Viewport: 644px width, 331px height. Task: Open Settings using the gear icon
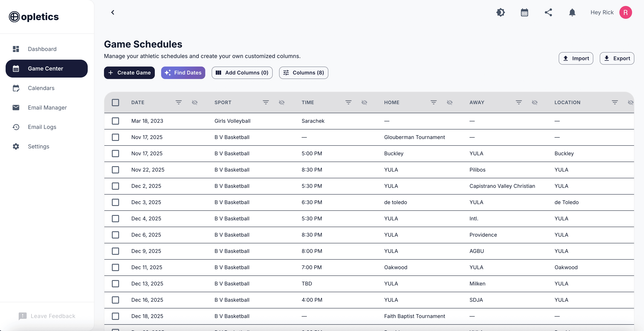coord(16,146)
